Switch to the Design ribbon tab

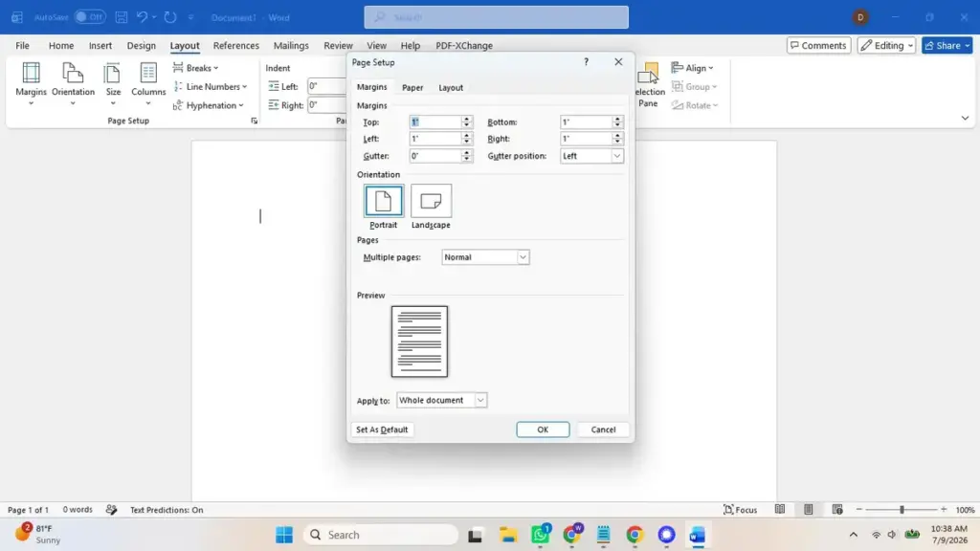click(142, 45)
